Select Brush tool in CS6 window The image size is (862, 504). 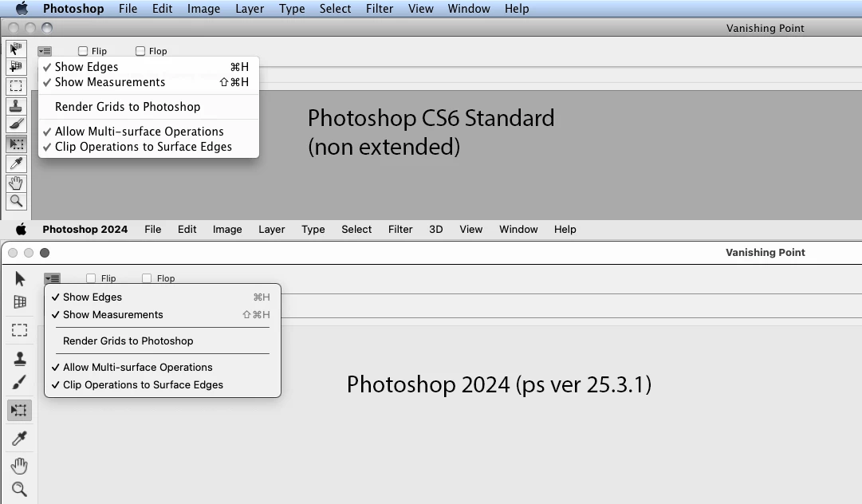click(x=16, y=124)
